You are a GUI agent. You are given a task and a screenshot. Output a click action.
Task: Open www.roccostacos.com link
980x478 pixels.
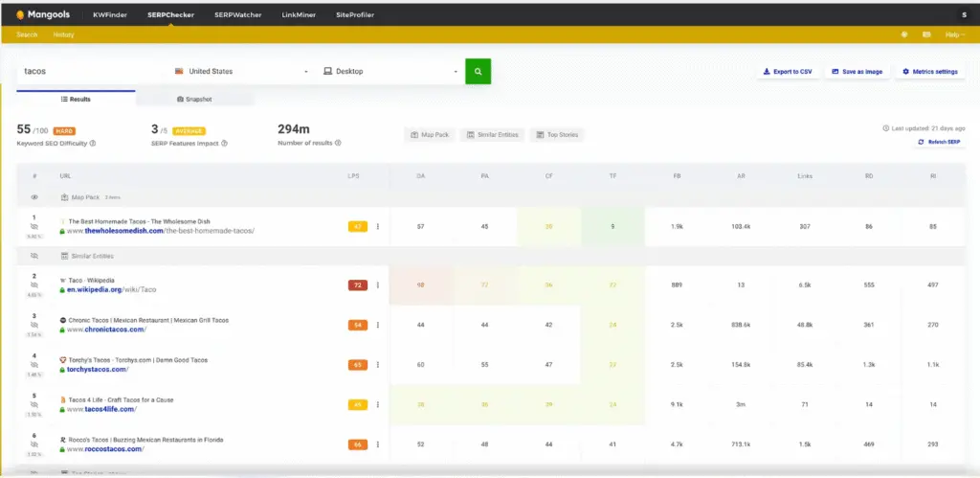pos(105,449)
